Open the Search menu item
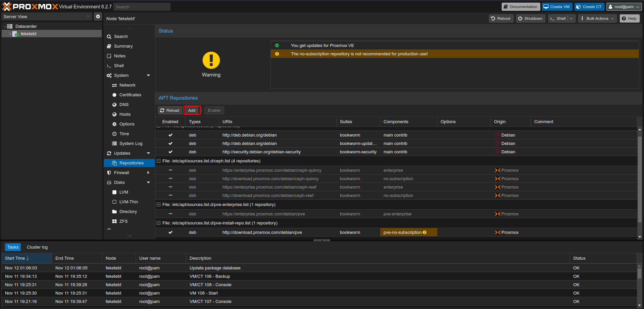This screenshot has height=309, width=644. click(129, 37)
